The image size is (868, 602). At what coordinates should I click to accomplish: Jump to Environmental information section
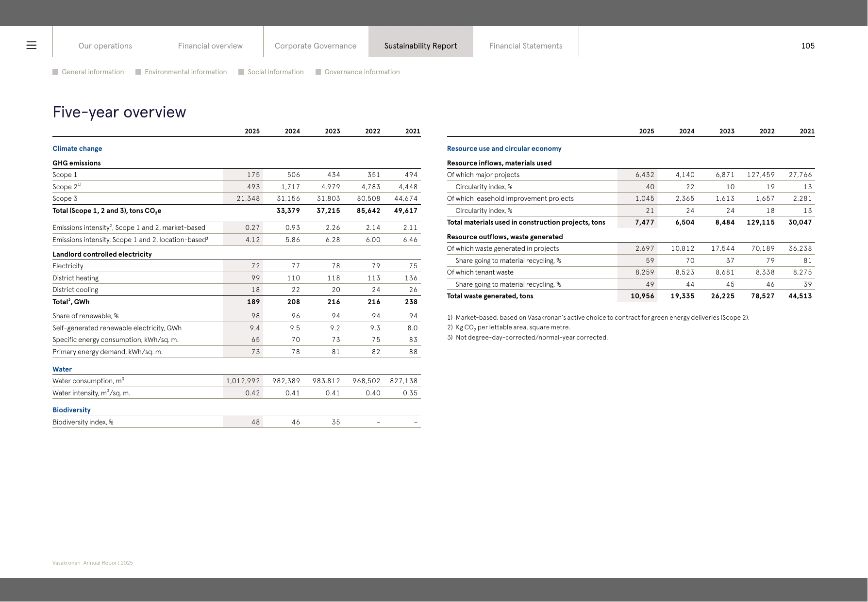click(x=186, y=72)
